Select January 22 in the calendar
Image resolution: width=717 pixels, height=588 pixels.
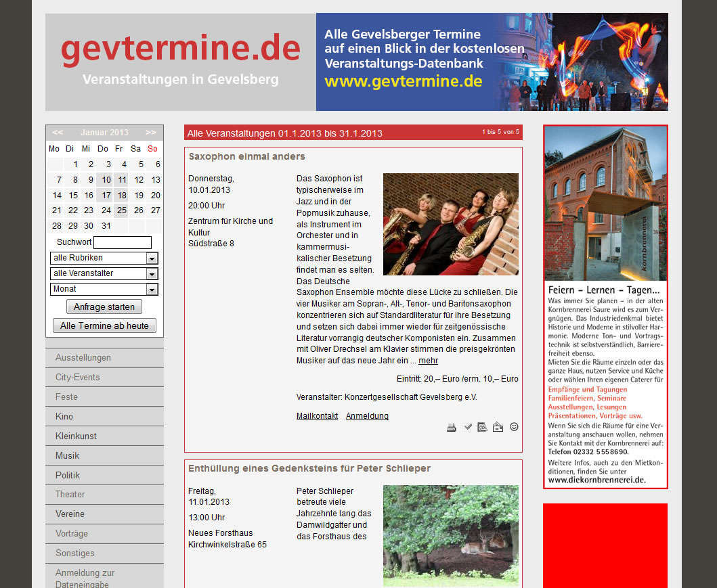tap(72, 210)
